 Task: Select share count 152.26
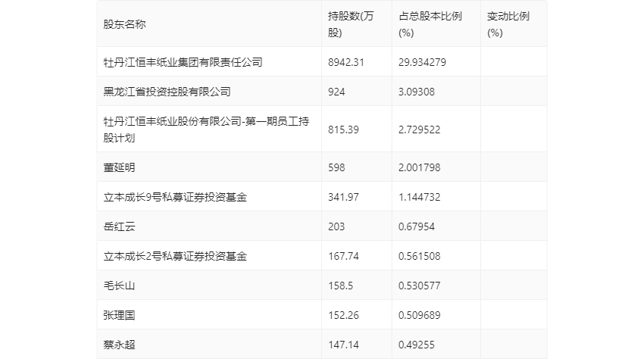[343, 315]
